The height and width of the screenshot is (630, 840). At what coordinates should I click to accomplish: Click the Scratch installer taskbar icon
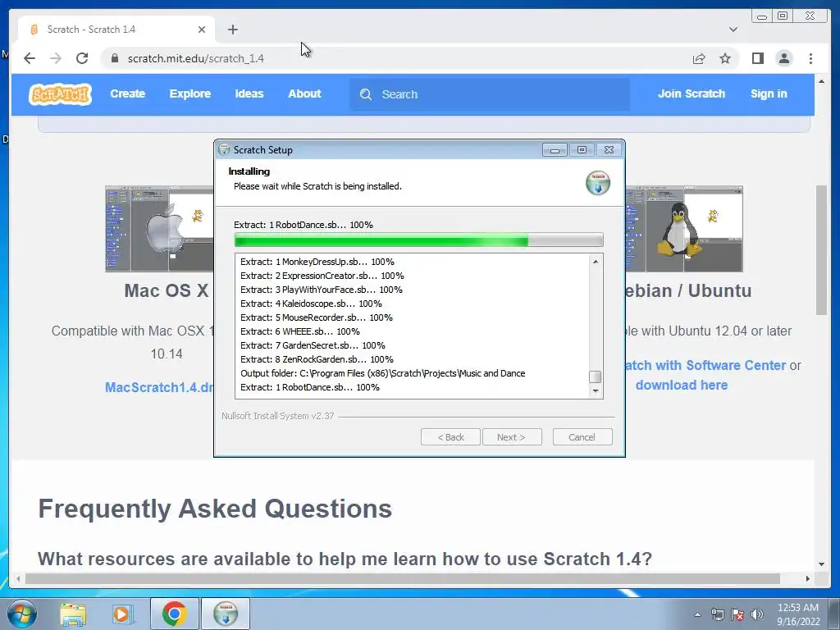(x=226, y=614)
